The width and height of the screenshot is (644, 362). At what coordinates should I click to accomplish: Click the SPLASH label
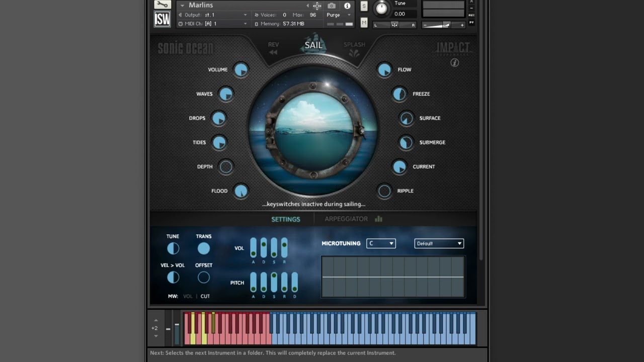coord(354,45)
